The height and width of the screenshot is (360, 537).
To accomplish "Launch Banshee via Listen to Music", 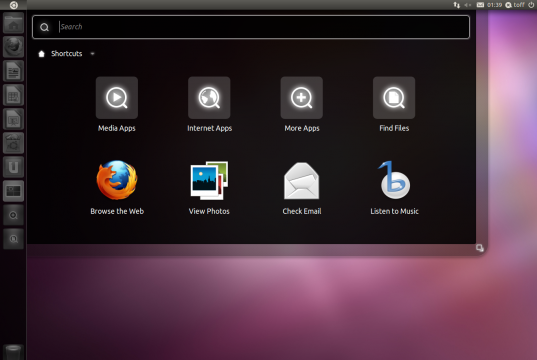I will pos(394,180).
